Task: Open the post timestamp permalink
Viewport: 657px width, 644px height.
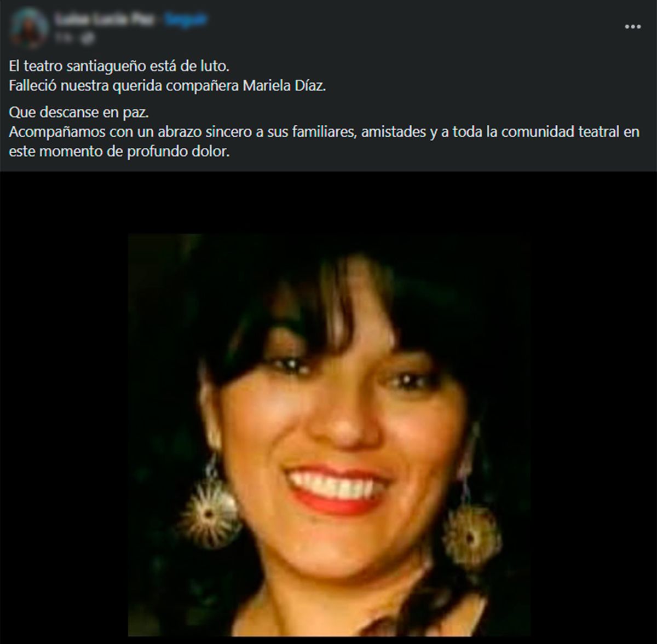Action: [64, 37]
